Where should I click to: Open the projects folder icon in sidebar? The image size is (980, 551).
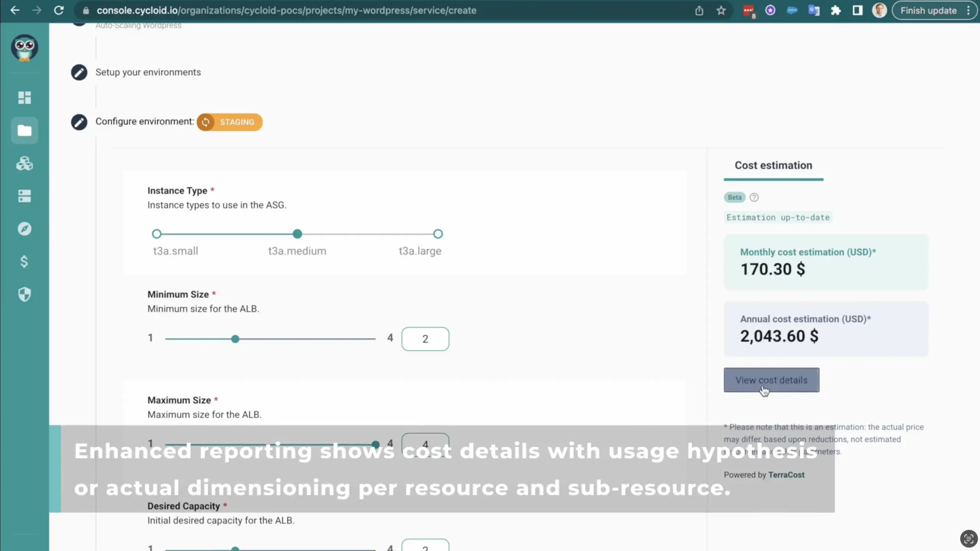pos(24,130)
